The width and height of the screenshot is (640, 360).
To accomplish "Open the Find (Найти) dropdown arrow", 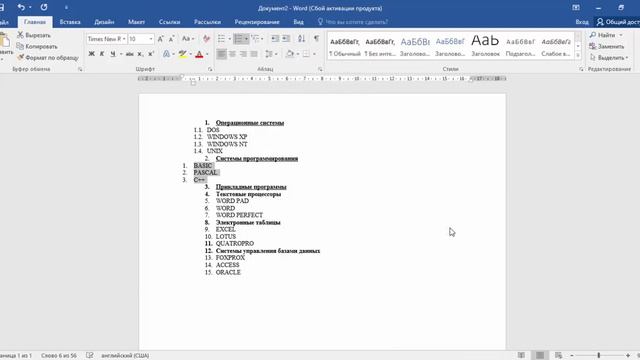I will tap(621, 35).
